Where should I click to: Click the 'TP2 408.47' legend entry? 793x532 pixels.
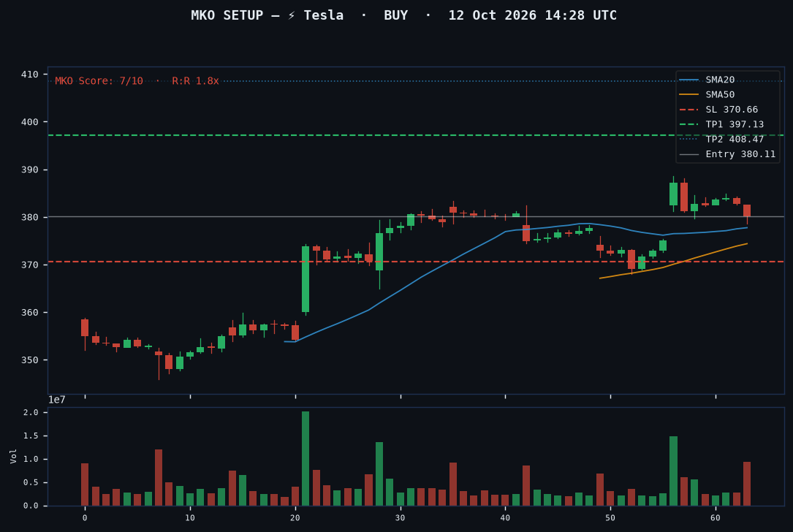point(721,139)
